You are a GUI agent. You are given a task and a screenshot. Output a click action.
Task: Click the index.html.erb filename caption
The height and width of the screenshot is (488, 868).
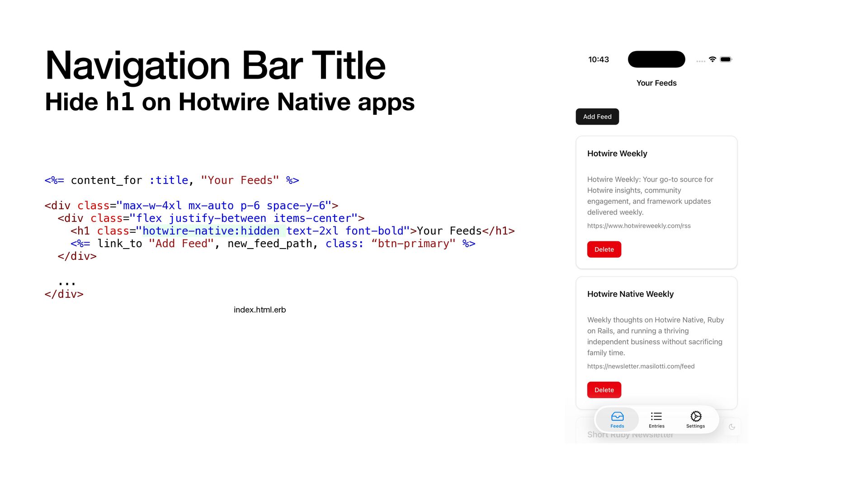coord(259,310)
